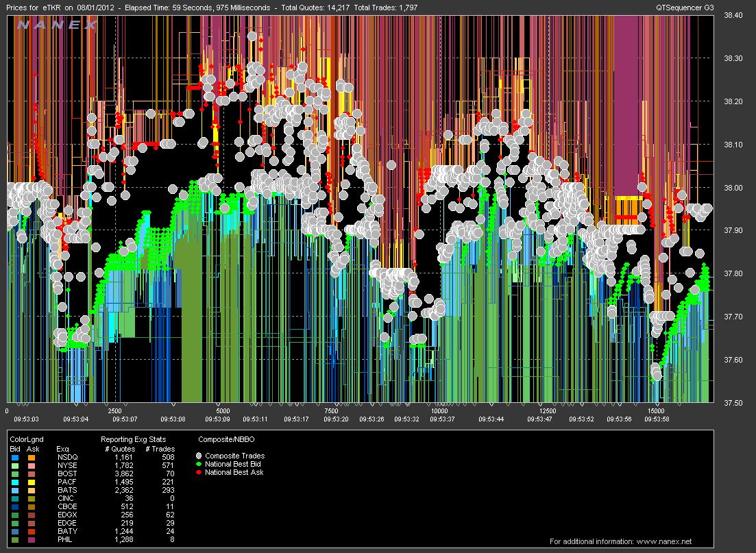
Task: Select the '# Quotes' column header
Action: click(x=120, y=449)
